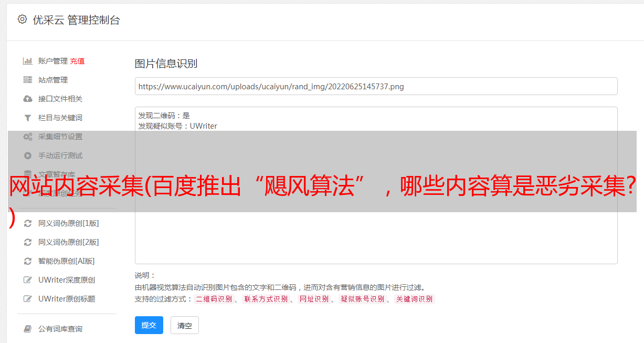Click the edit icon for UWriter原创标题
Image resolution: width=644 pixels, height=343 pixels.
tap(28, 299)
